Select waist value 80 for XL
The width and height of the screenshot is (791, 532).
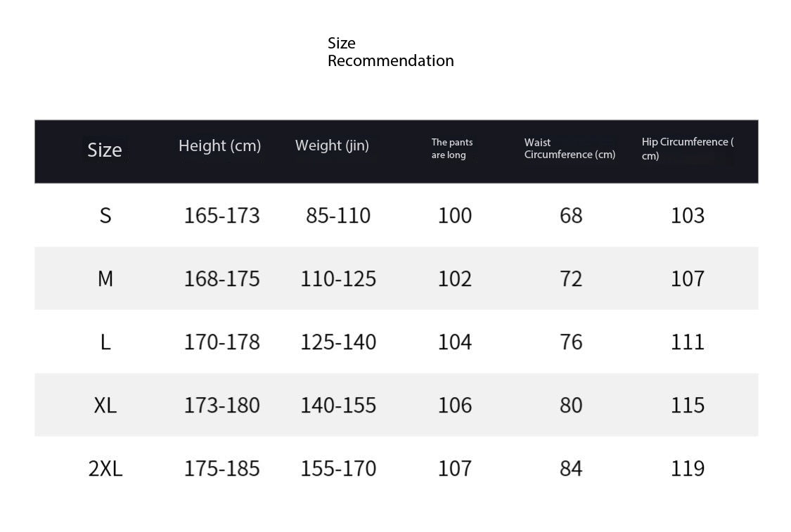coord(571,406)
